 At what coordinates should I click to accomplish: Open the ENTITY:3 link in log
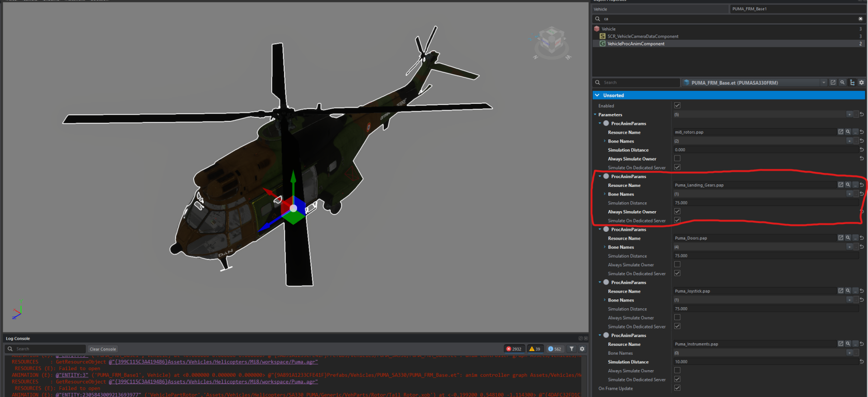pos(72,375)
